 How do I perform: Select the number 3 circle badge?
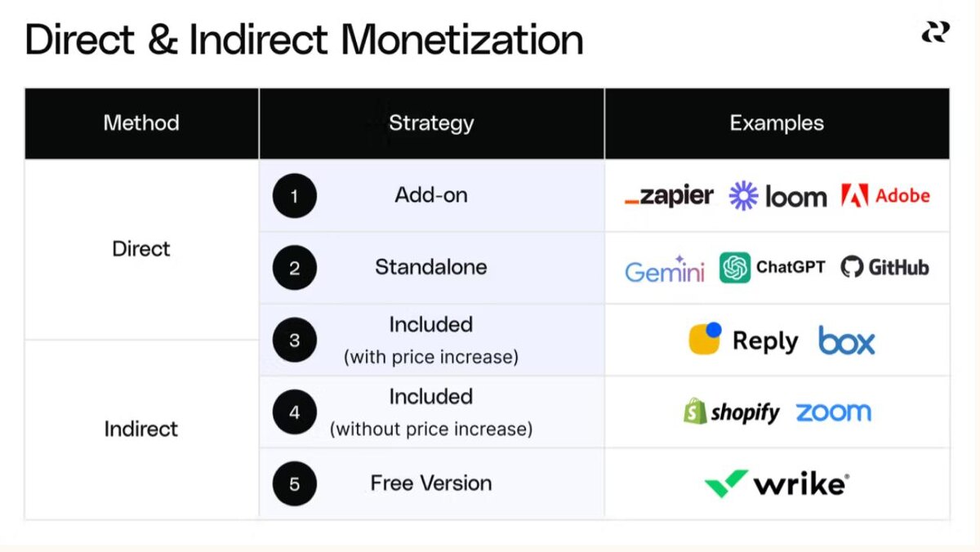coord(294,340)
